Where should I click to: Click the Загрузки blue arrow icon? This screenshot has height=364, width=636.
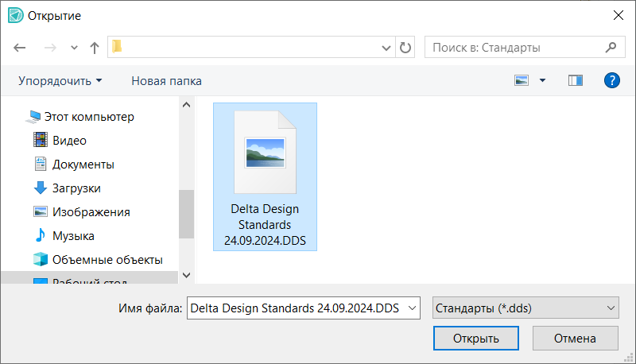(41, 188)
